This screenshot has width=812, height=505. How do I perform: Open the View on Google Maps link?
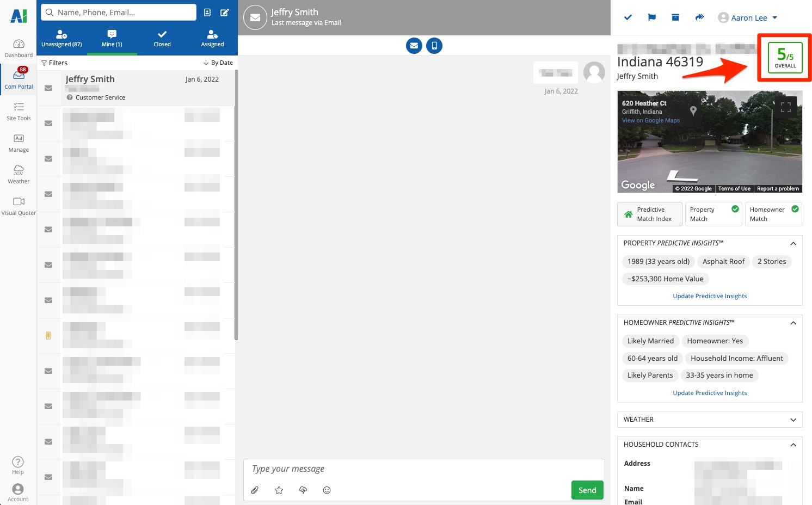pos(651,120)
